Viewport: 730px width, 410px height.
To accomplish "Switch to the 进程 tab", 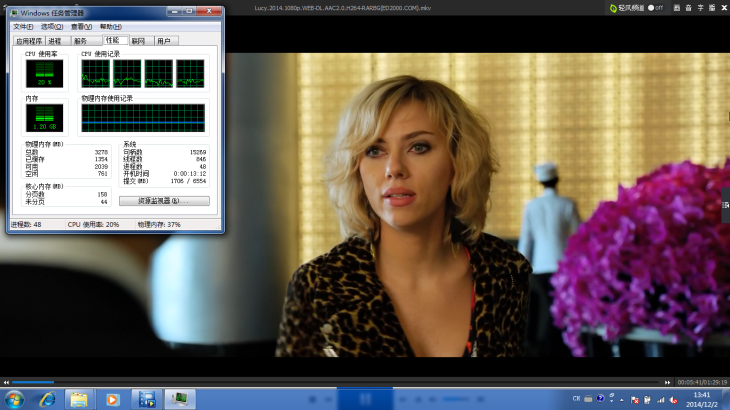I will pyautogui.click(x=55, y=41).
